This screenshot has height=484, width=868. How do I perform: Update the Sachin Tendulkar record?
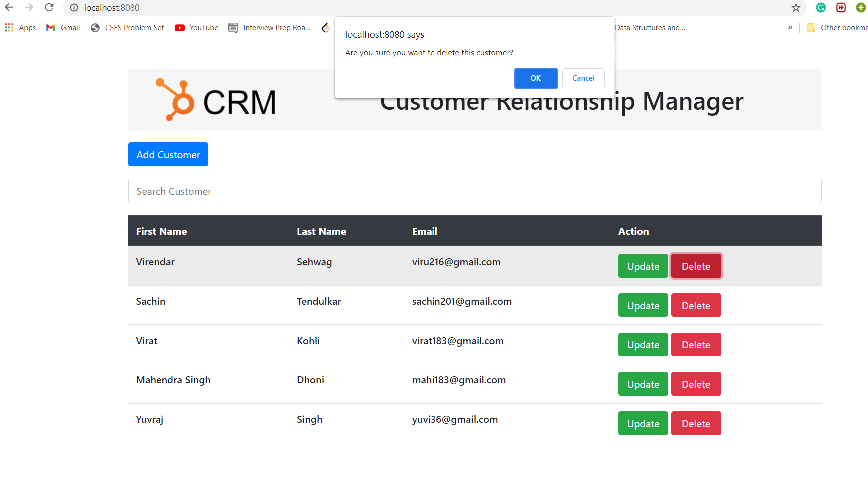(x=643, y=305)
